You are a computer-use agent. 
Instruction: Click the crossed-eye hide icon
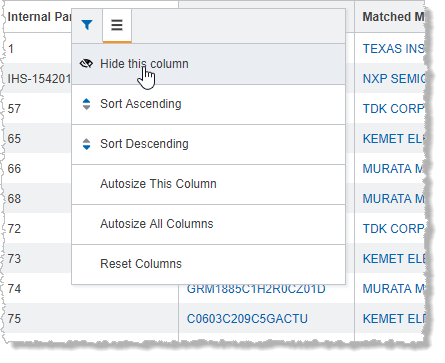[86, 63]
